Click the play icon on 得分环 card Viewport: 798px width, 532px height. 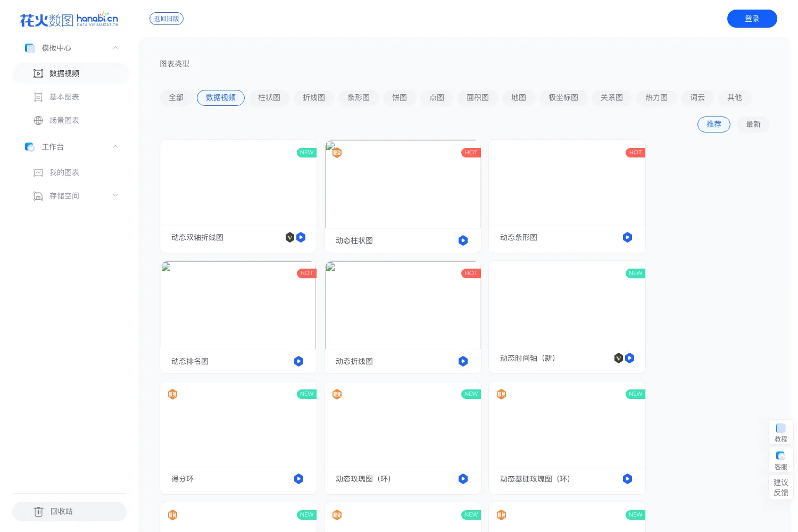[x=298, y=479]
